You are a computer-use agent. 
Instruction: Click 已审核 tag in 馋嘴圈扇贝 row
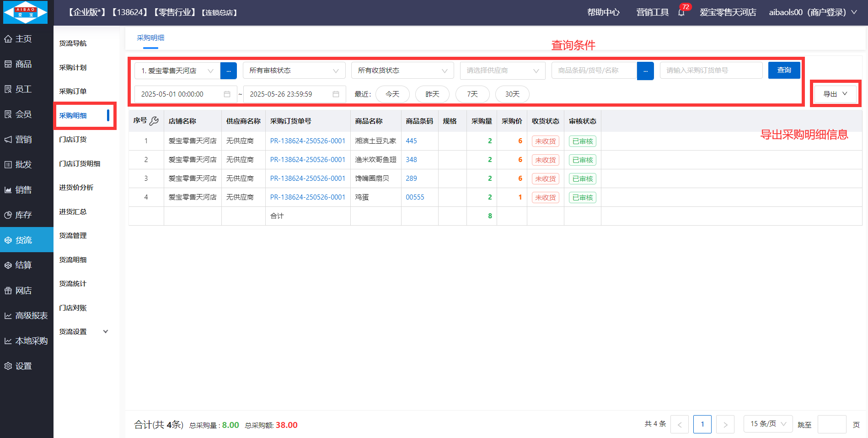coord(582,179)
